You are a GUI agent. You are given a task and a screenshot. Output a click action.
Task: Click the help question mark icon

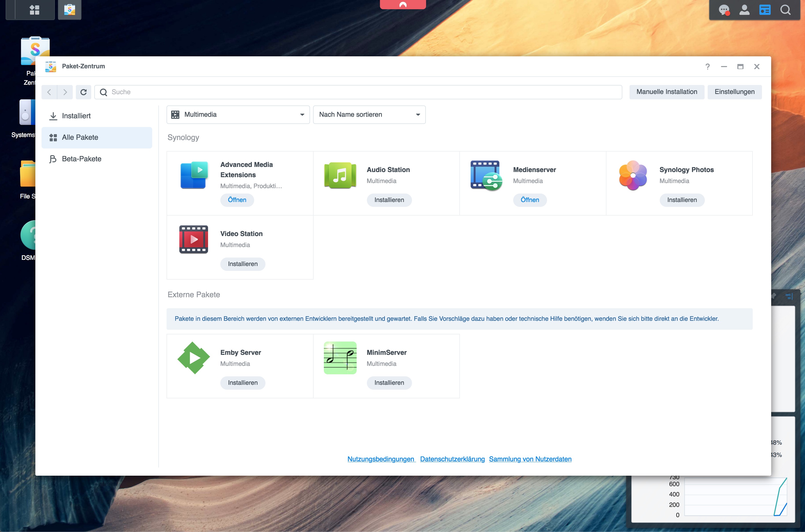(708, 67)
